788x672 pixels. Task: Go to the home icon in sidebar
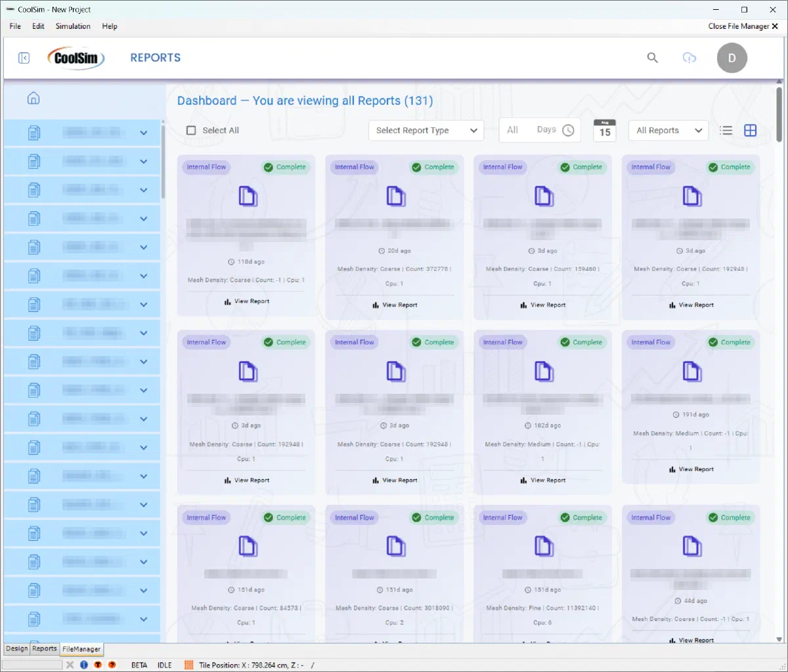(x=33, y=98)
